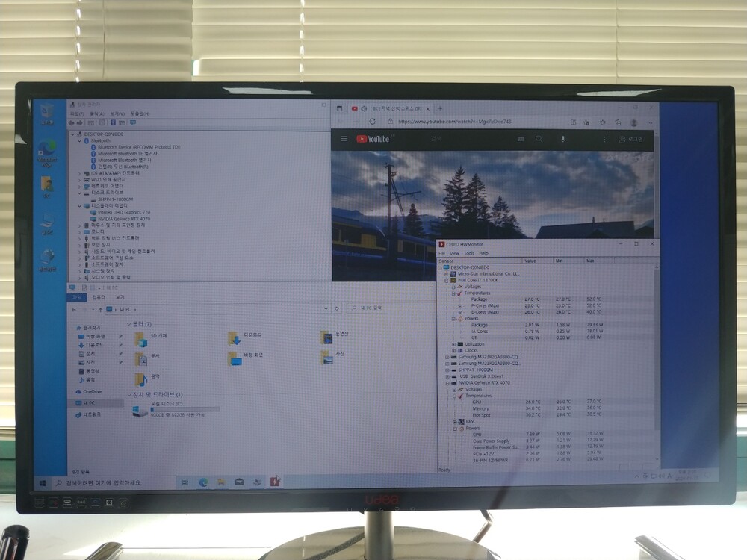Image resolution: width=747 pixels, height=560 pixels.
Task: Open the Tools menu in HWMonitor
Action: 468,253
